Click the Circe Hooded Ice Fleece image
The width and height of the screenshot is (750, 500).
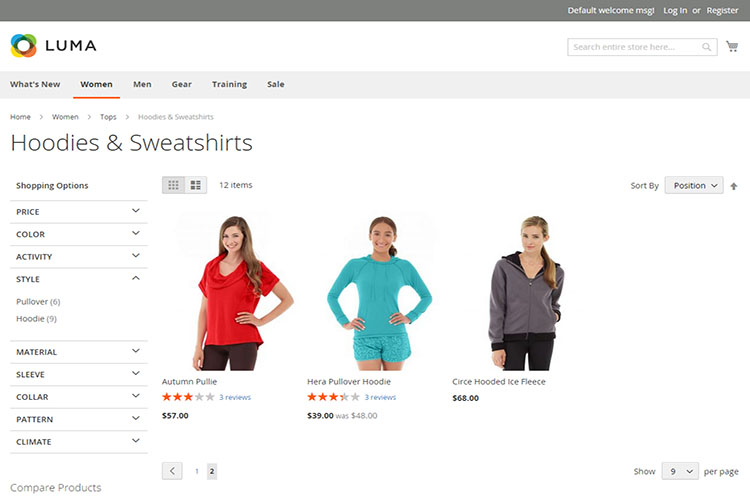(x=526, y=293)
